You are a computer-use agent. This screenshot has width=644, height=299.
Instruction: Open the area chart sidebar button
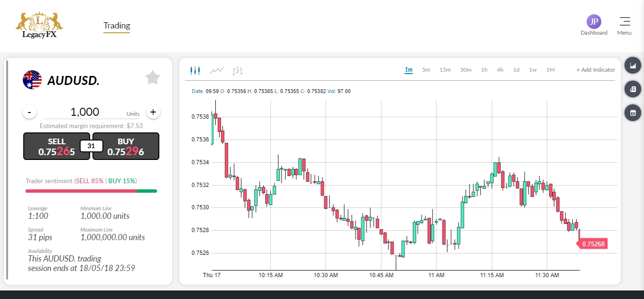click(x=633, y=65)
